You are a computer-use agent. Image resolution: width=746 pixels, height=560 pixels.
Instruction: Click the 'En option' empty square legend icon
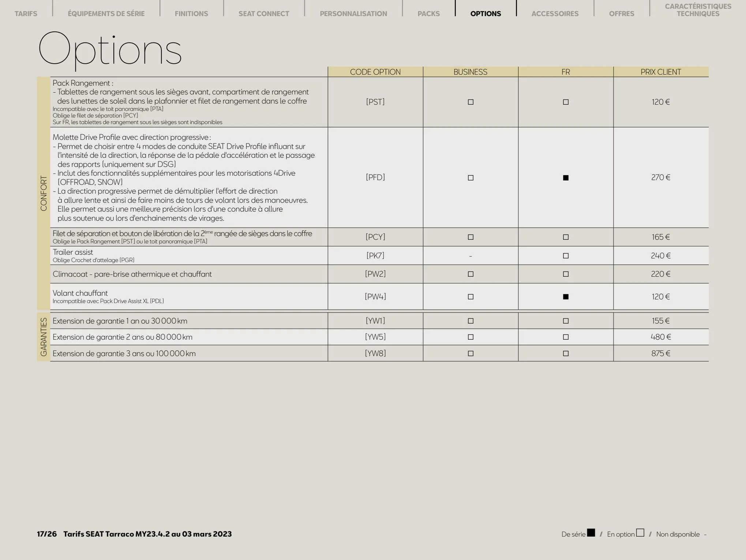[x=640, y=533]
